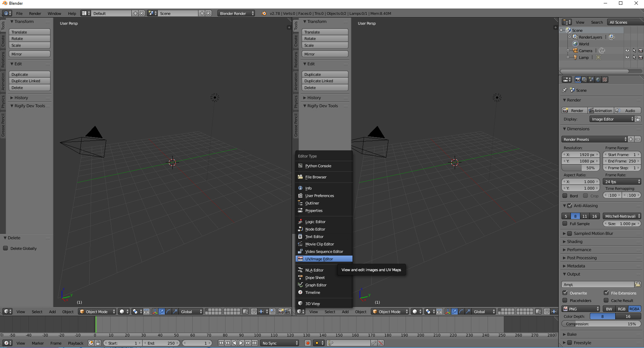Click the Blender logo icon in the info header
Image resolution: width=644 pixels, height=348 pixels.
264,13
